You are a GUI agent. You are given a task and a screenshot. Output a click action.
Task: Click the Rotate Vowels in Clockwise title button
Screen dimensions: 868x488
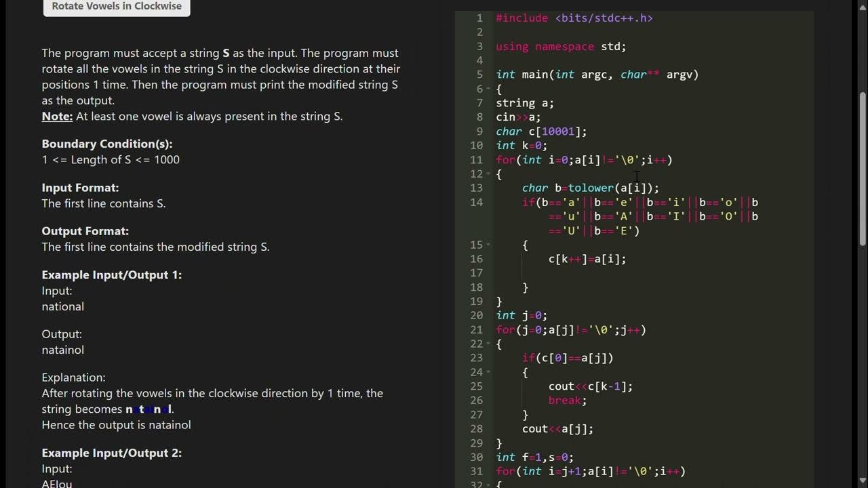[x=117, y=7]
